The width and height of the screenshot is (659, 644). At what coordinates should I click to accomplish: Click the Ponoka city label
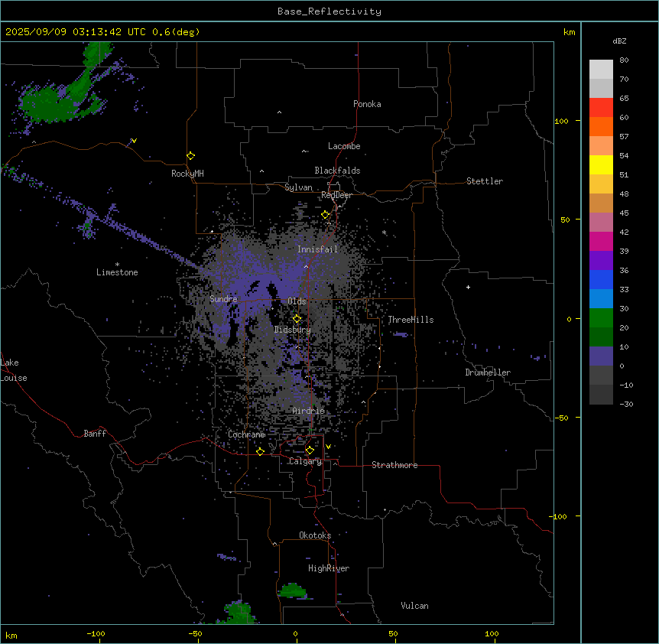pos(367,104)
